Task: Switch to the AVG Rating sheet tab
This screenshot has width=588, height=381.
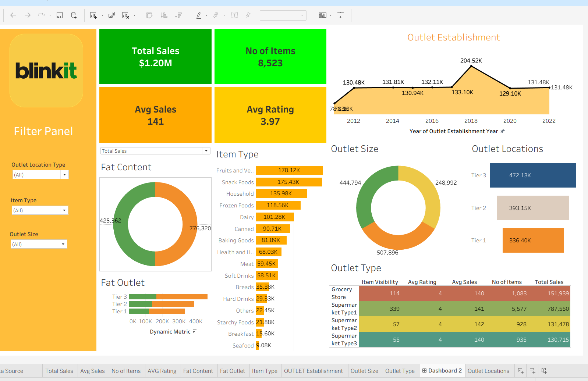Action: [x=162, y=371]
